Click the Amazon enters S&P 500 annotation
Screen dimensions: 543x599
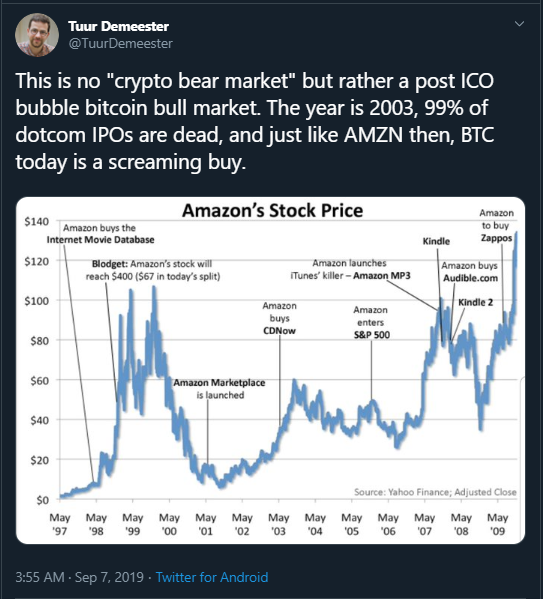pos(371,322)
